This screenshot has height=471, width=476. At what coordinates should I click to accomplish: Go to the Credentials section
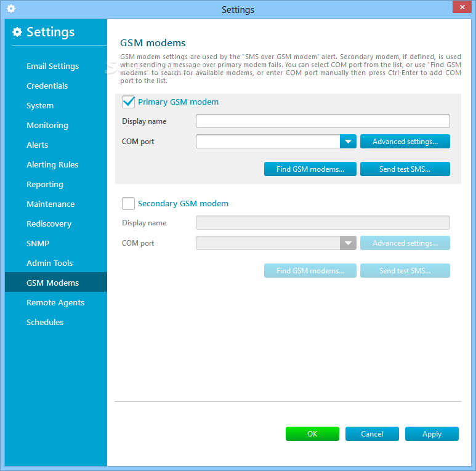47,86
